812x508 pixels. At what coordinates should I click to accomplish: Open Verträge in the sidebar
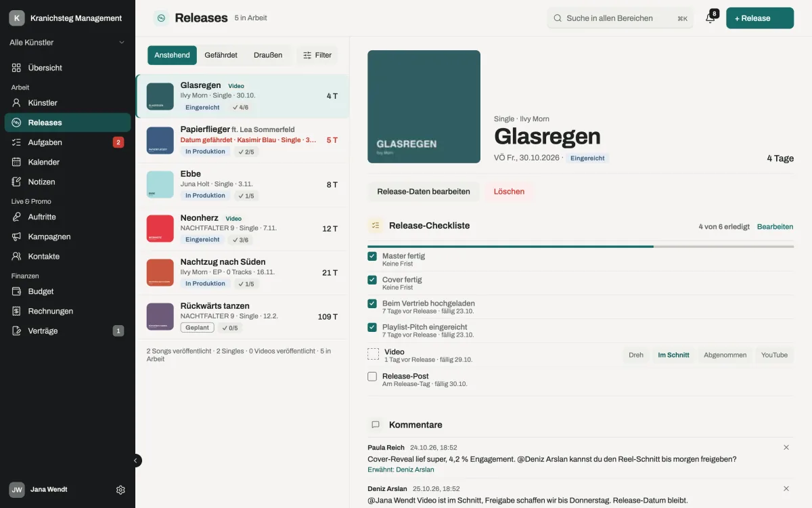click(68, 331)
